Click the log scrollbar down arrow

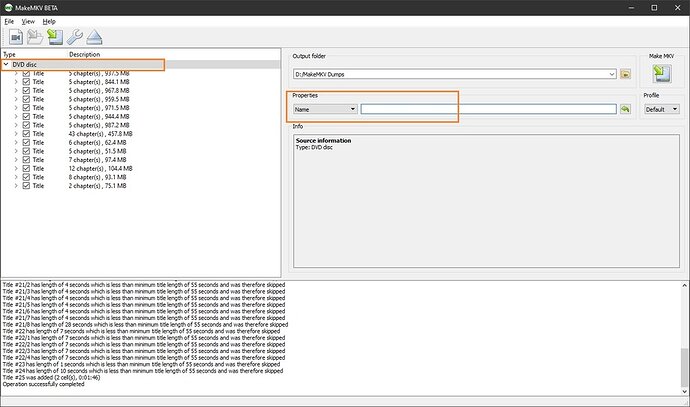coord(685,391)
